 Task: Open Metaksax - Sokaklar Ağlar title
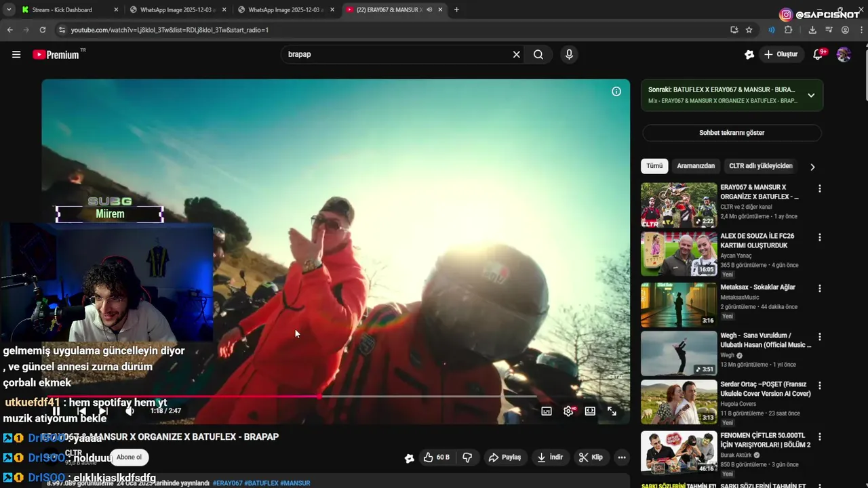757,287
